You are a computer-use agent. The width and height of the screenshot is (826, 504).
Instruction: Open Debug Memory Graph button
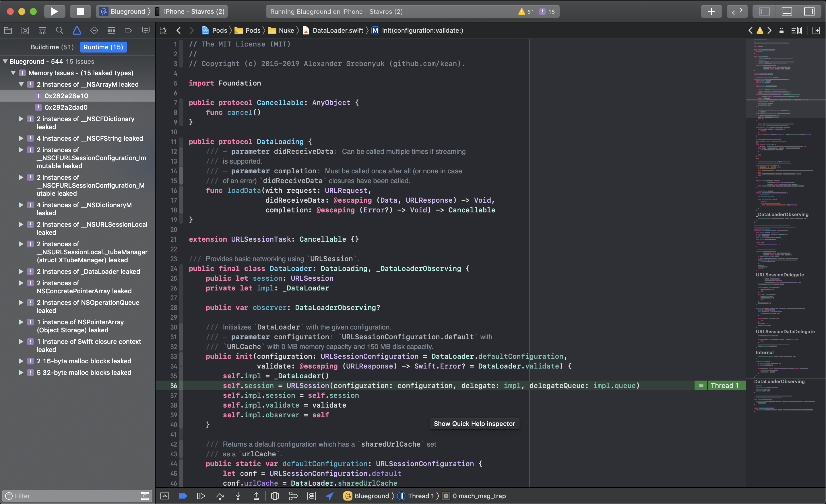point(293,496)
